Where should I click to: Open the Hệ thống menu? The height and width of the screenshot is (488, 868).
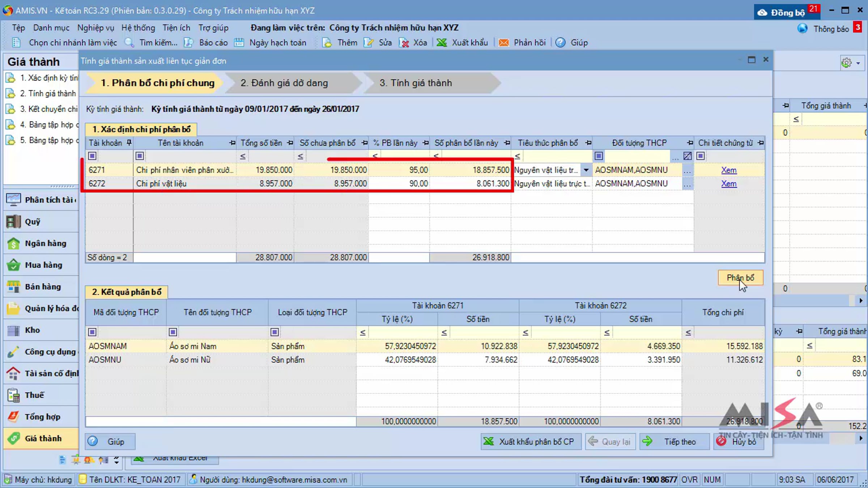pyautogui.click(x=138, y=28)
